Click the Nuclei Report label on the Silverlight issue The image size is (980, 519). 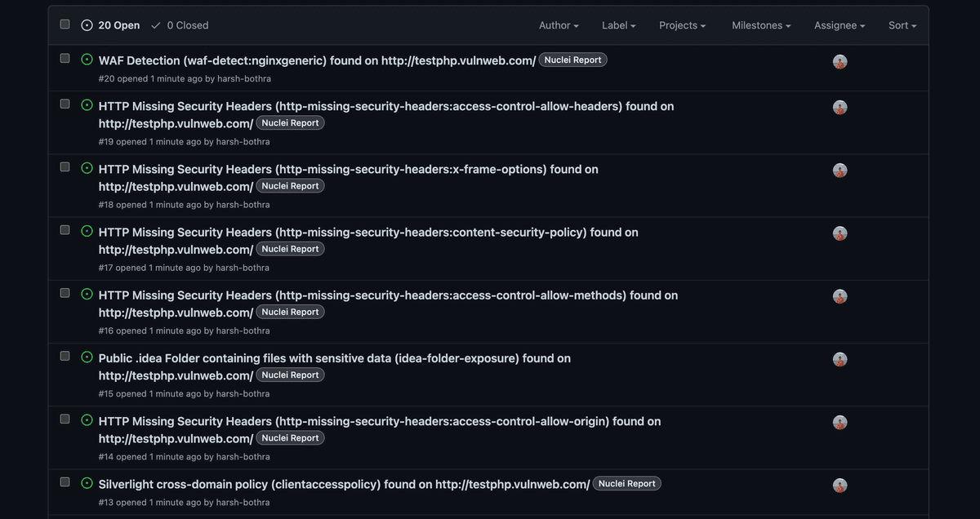coord(626,483)
